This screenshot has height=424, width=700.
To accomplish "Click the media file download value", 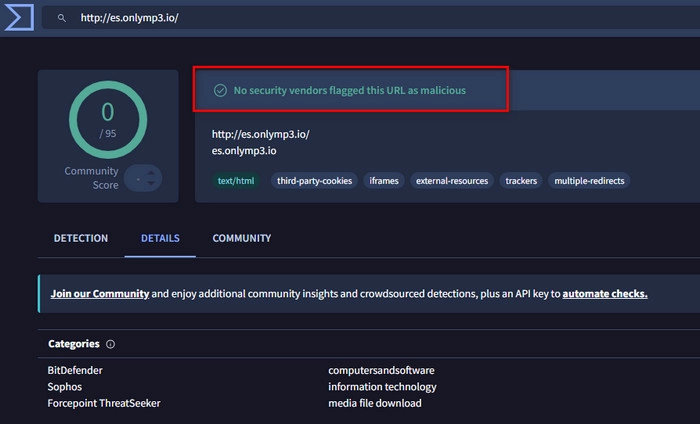I will (x=375, y=403).
